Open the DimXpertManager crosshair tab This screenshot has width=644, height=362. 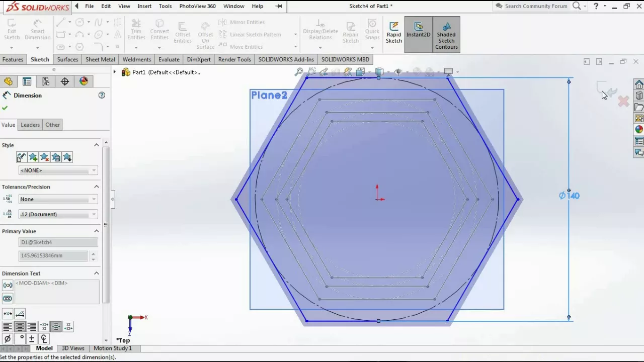[x=65, y=81]
